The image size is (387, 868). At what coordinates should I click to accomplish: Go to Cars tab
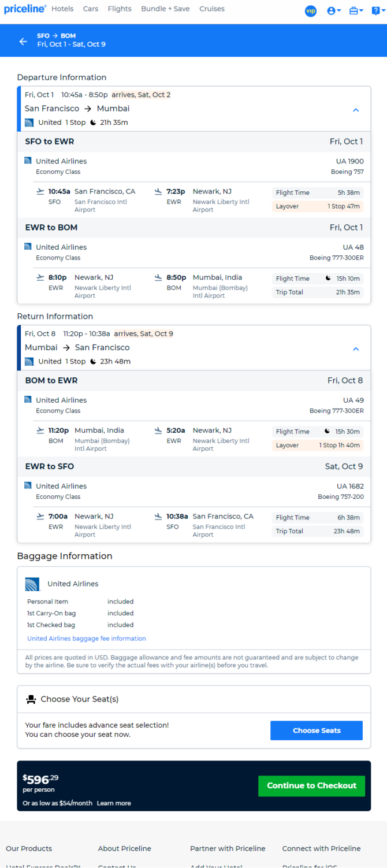coord(91,9)
